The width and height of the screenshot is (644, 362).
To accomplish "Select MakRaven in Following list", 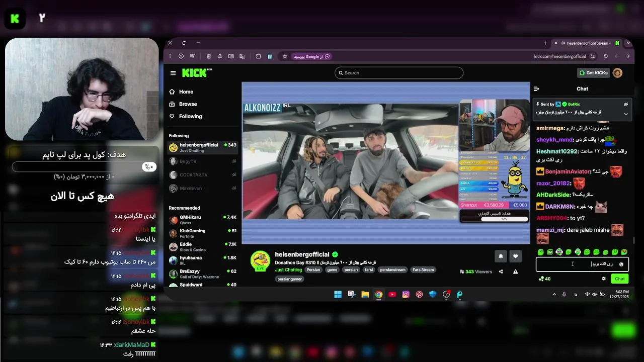I will (202, 188).
